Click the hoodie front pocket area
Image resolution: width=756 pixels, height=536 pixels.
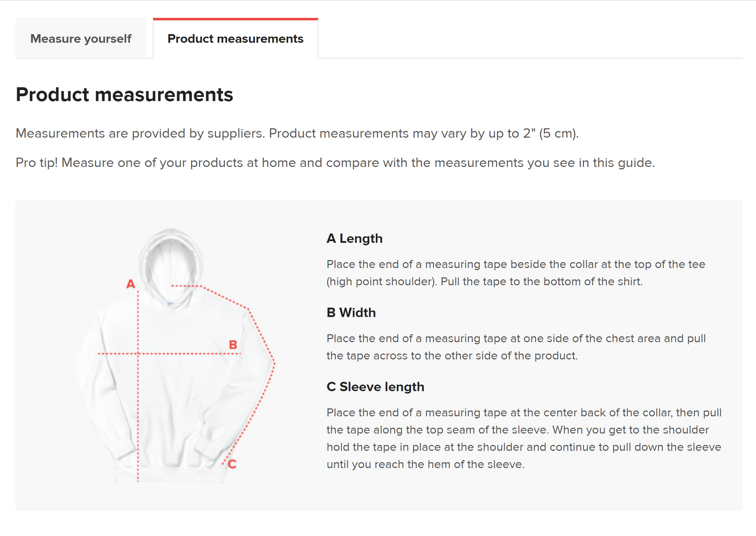point(171,434)
